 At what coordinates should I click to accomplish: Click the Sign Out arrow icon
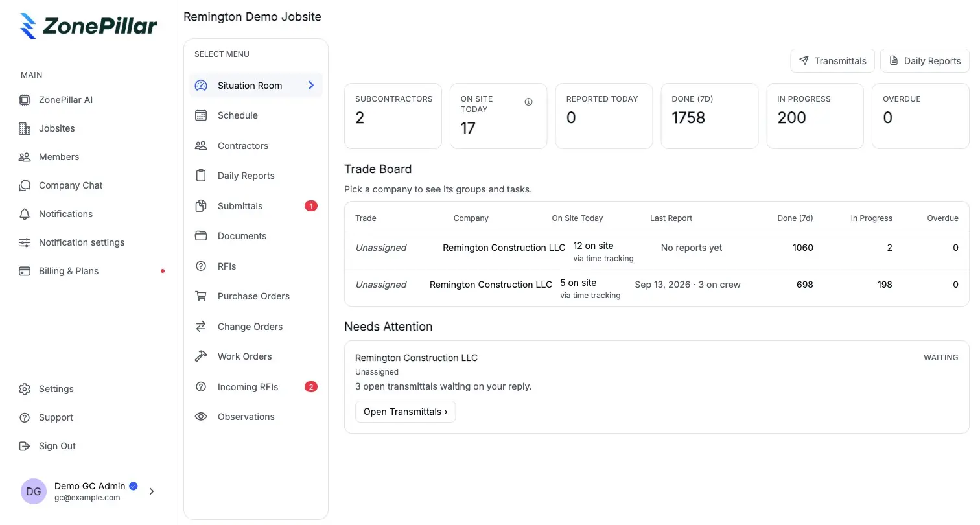coord(25,446)
